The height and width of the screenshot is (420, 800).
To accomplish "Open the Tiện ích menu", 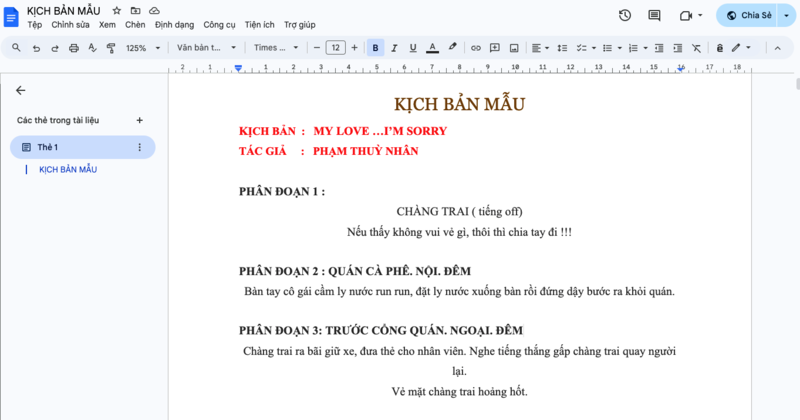I will 259,24.
